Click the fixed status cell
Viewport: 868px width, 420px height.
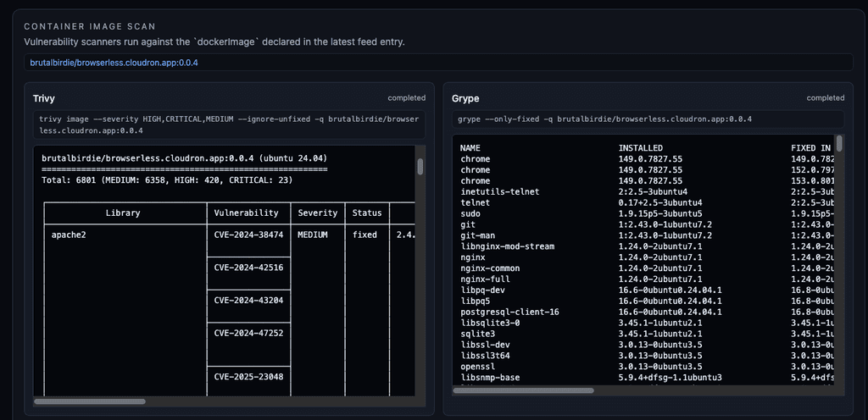pyautogui.click(x=364, y=235)
